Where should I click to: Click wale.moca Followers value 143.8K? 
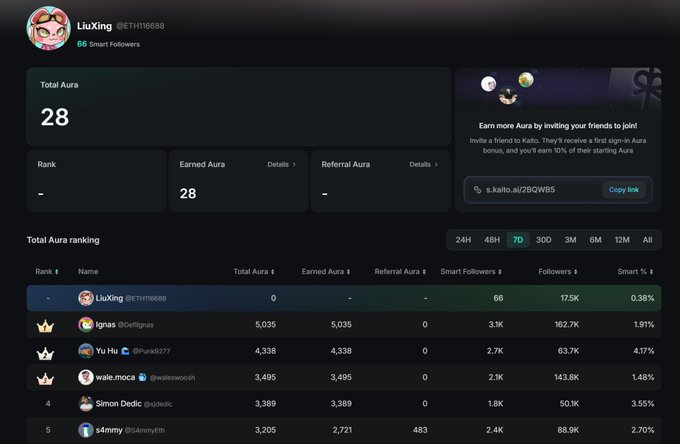[567, 377]
